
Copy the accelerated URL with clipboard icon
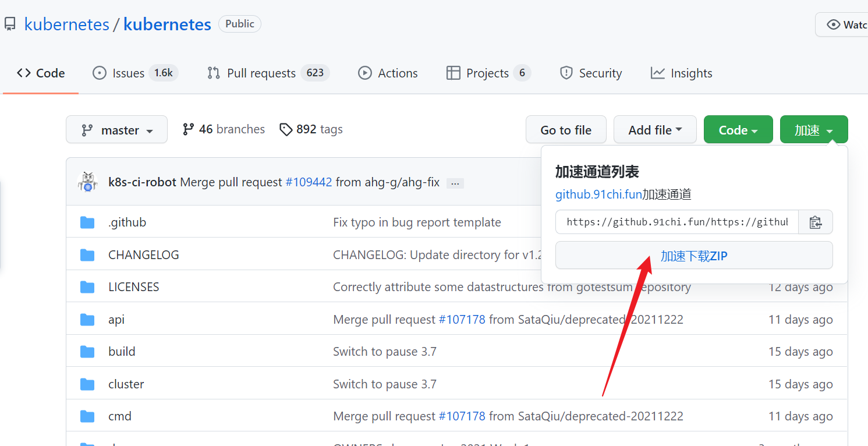pyautogui.click(x=816, y=222)
